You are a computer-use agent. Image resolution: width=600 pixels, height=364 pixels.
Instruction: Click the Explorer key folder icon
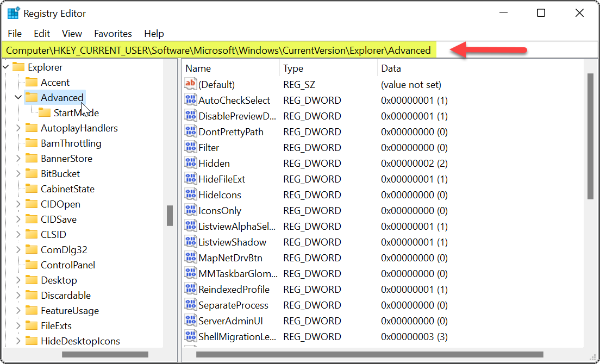coord(18,67)
